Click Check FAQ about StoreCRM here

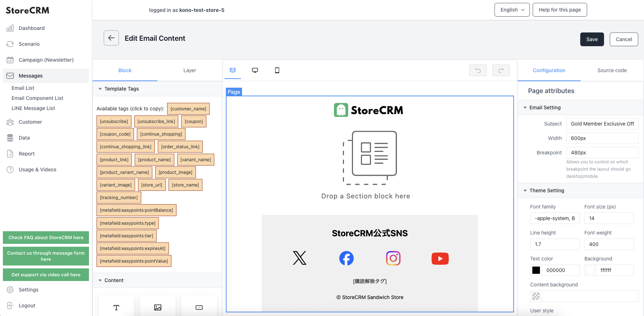click(x=46, y=237)
